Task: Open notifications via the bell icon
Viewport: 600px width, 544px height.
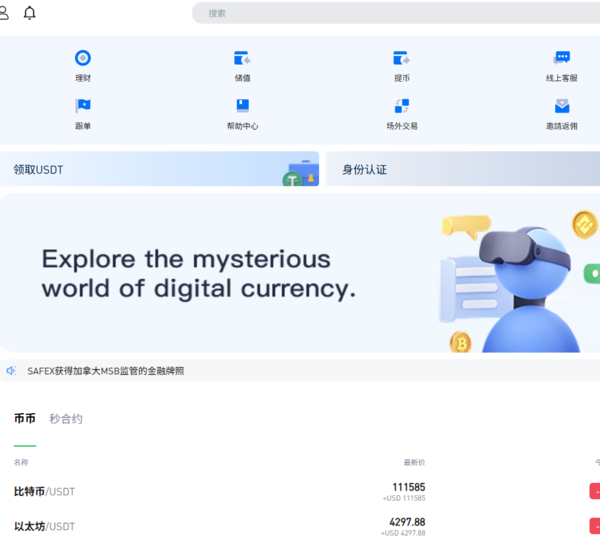Action: click(x=30, y=13)
